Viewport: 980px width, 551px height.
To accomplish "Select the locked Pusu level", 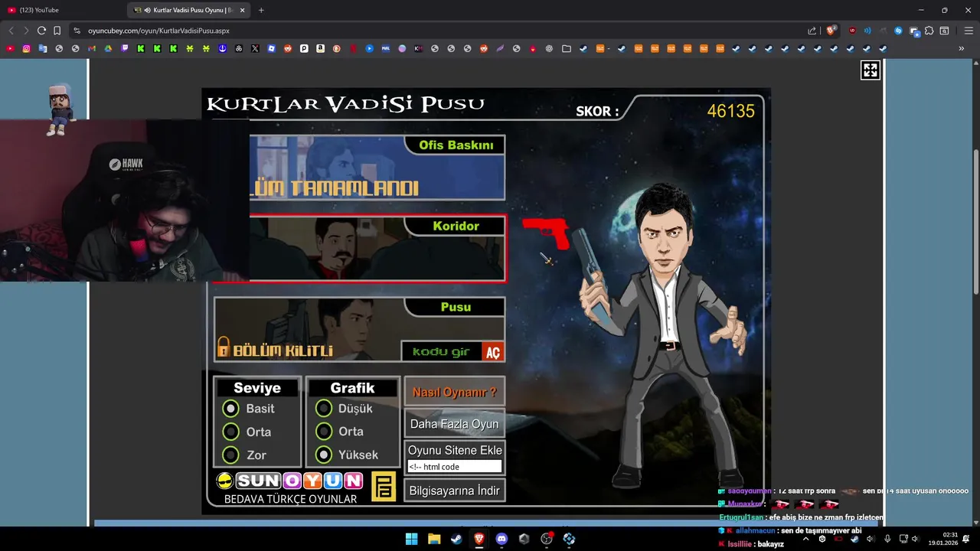I will point(359,329).
